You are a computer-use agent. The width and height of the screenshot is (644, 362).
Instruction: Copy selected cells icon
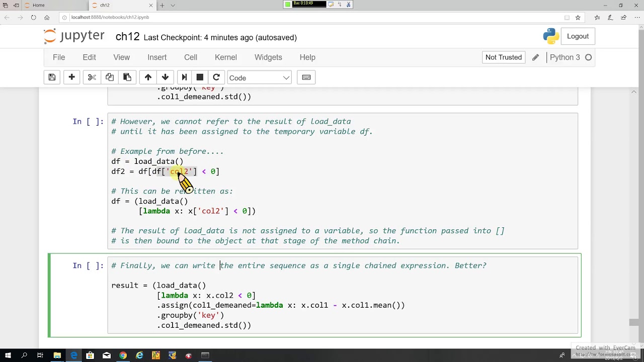point(109,77)
